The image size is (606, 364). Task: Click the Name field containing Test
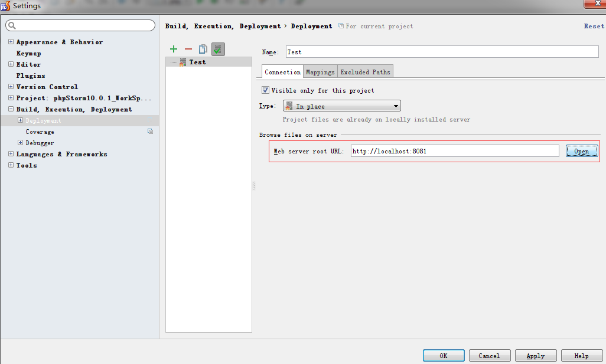click(442, 52)
